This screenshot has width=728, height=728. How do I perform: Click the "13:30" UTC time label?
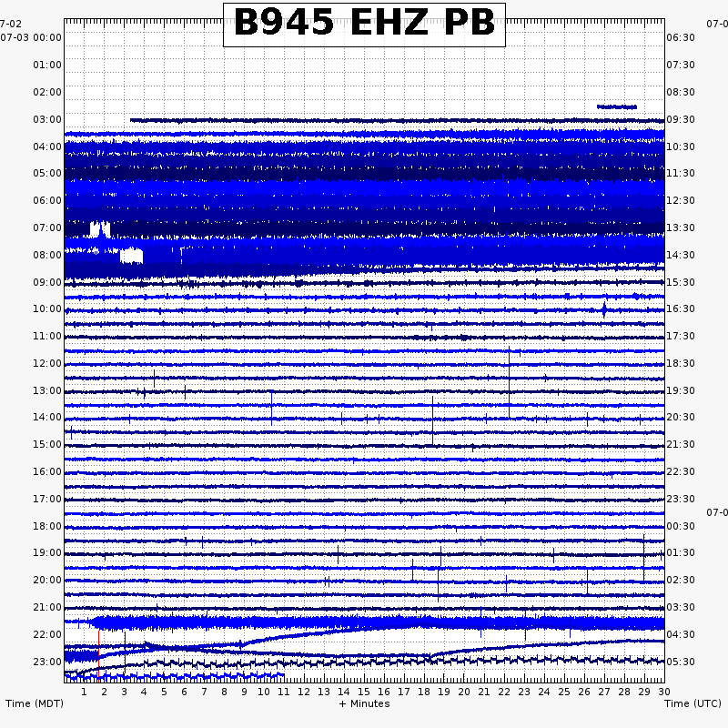coord(681,228)
